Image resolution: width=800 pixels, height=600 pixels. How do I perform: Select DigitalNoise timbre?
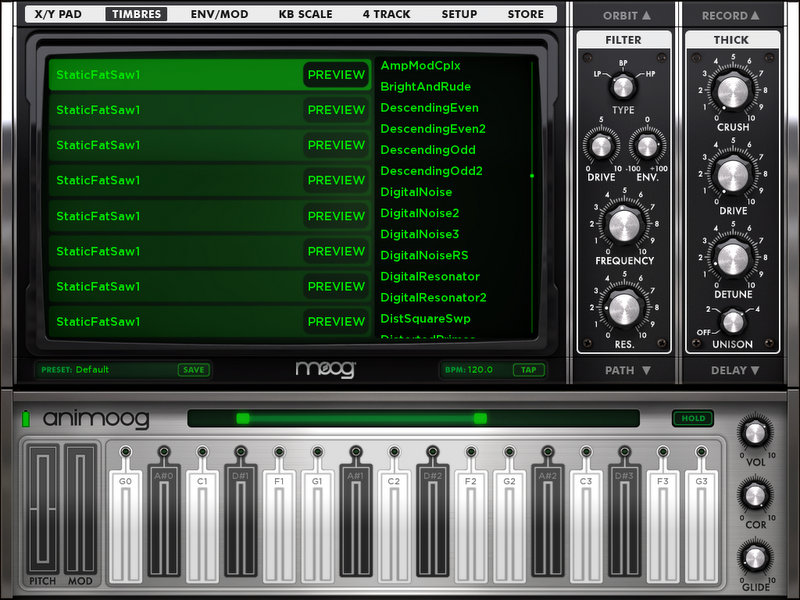(416, 192)
